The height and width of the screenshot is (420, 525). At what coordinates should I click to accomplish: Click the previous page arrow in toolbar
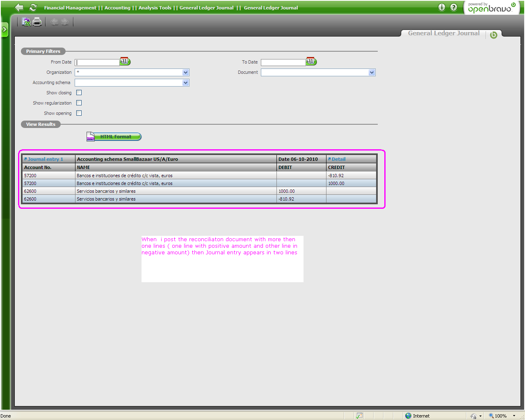point(54,22)
